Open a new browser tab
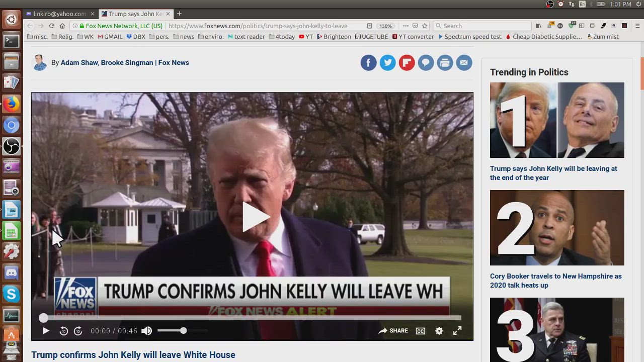 pos(179,14)
